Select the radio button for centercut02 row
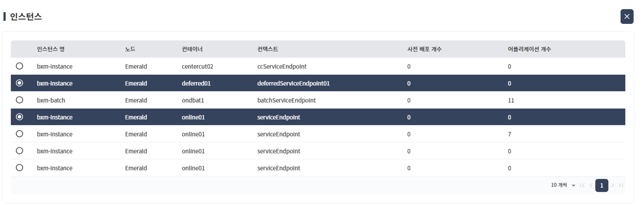 19,66
